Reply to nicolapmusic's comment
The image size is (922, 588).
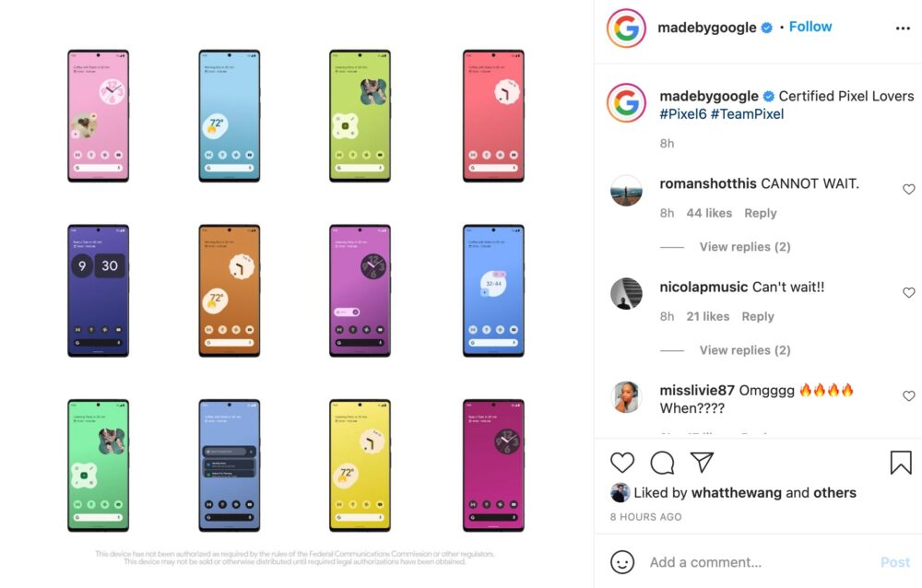757,316
